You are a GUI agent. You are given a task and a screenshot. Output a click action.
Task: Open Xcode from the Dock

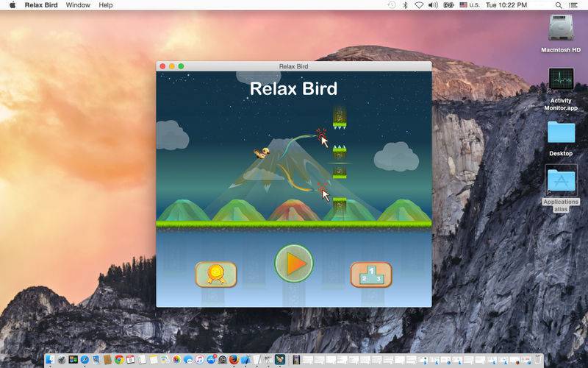coord(245,360)
